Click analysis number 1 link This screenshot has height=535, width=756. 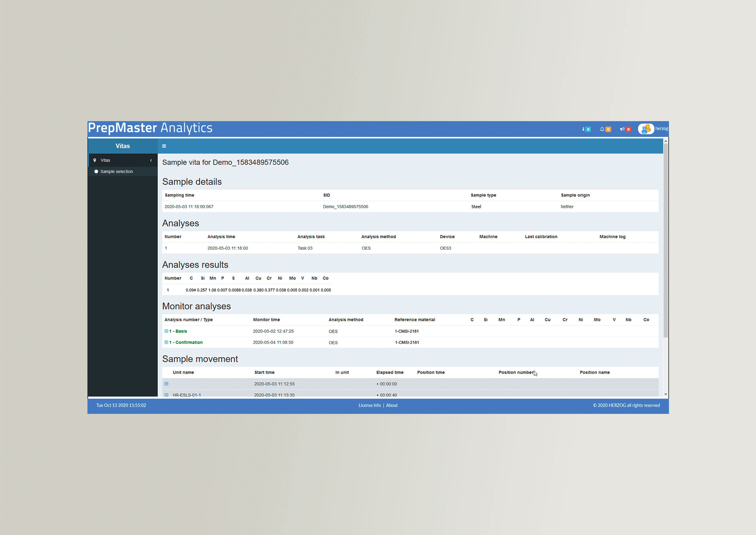click(x=166, y=248)
